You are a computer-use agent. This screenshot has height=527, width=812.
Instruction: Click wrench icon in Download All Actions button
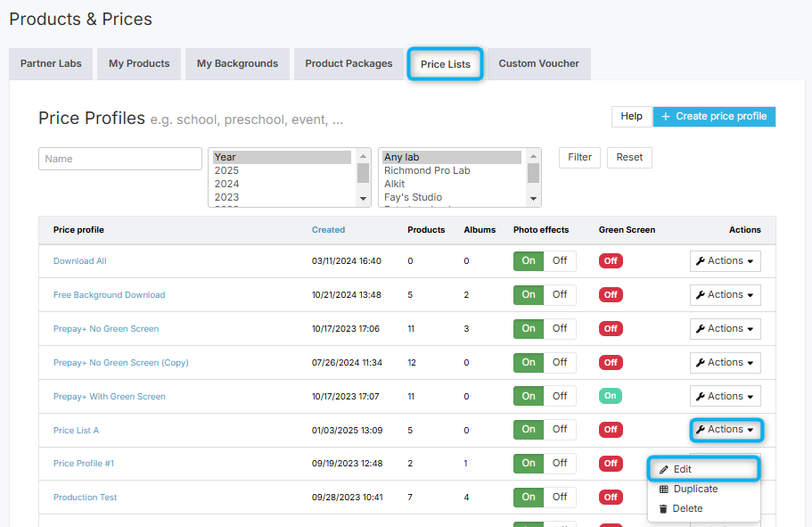point(701,261)
